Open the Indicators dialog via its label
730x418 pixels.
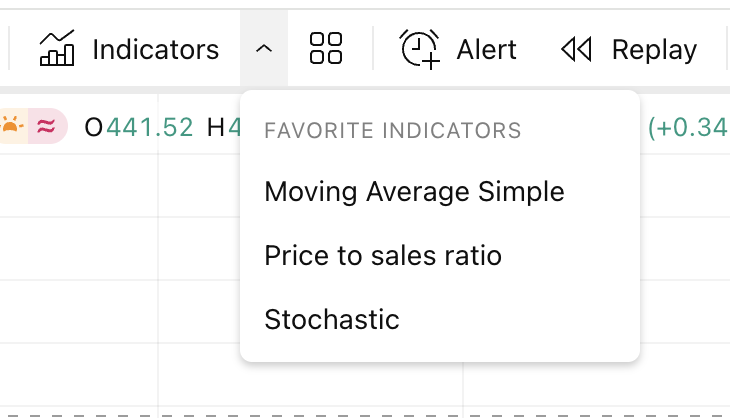coord(155,49)
